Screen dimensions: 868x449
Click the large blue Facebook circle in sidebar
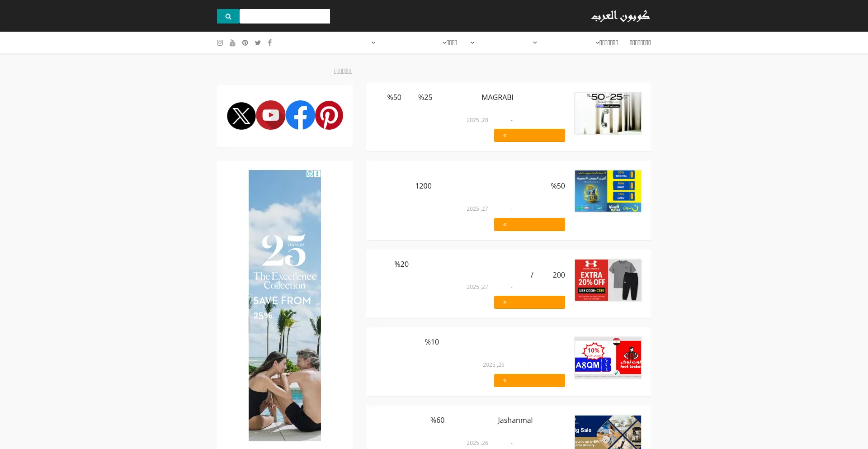[300, 115]
